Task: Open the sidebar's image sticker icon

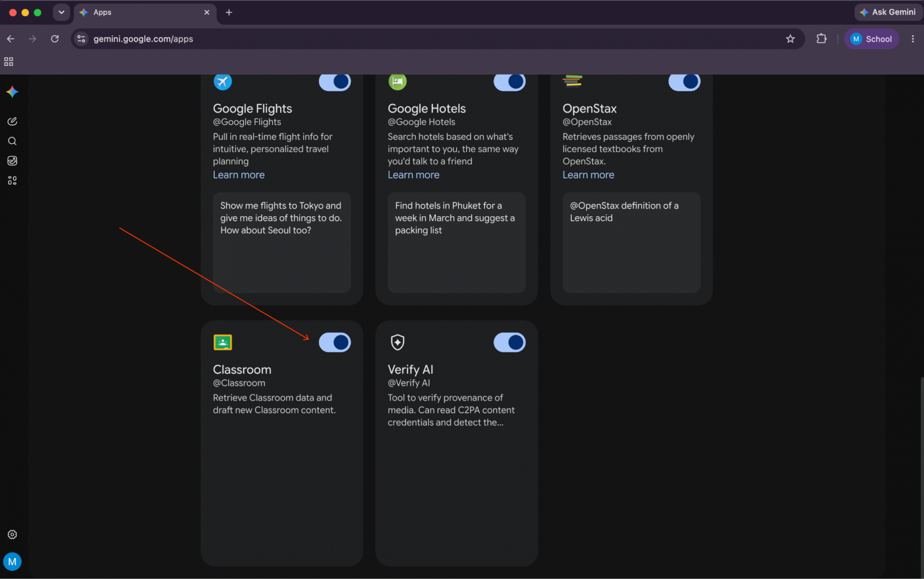Action: point(12,161)
